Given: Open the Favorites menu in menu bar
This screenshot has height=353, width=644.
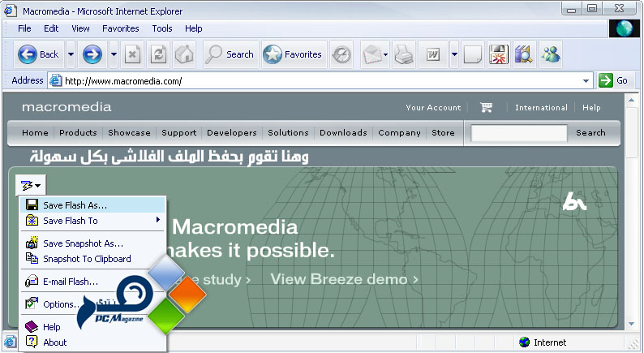Looking at the screenshot, I should (x=120, y=28).
